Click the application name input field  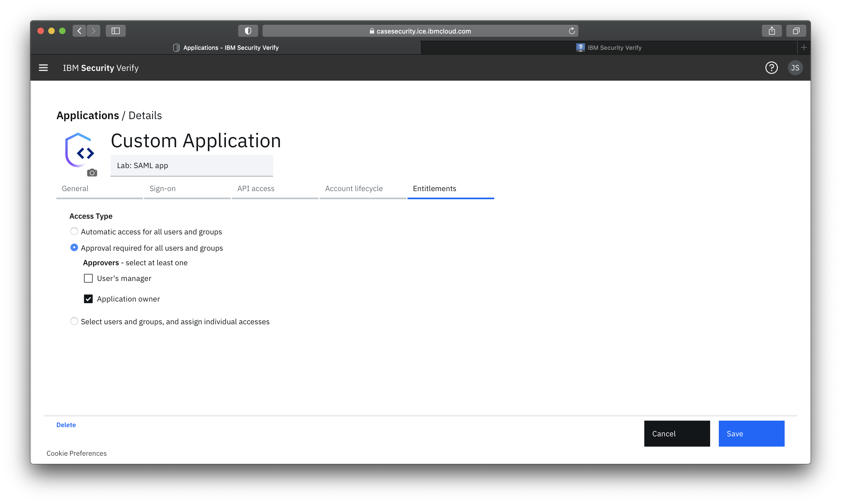(192, 165)
